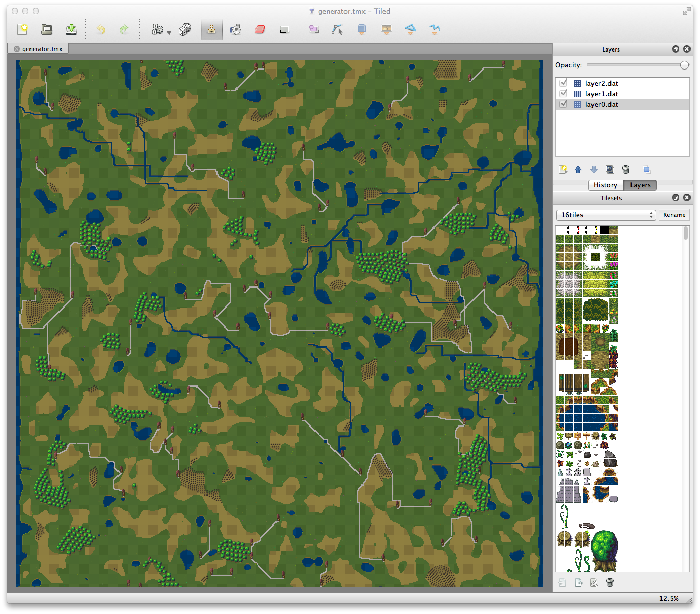Select the generator.tmx document tab
The width and height of the screenshot is (700, 614).
click(42, 49)
